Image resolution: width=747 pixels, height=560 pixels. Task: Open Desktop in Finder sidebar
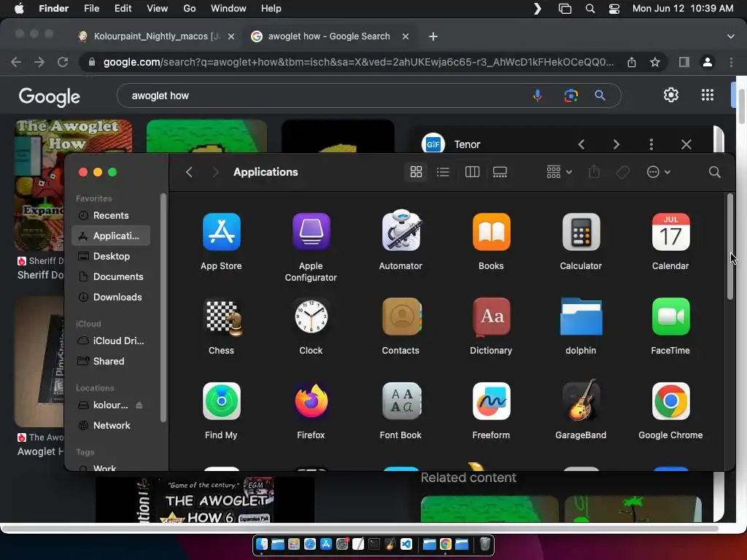[x=111, y=256]
